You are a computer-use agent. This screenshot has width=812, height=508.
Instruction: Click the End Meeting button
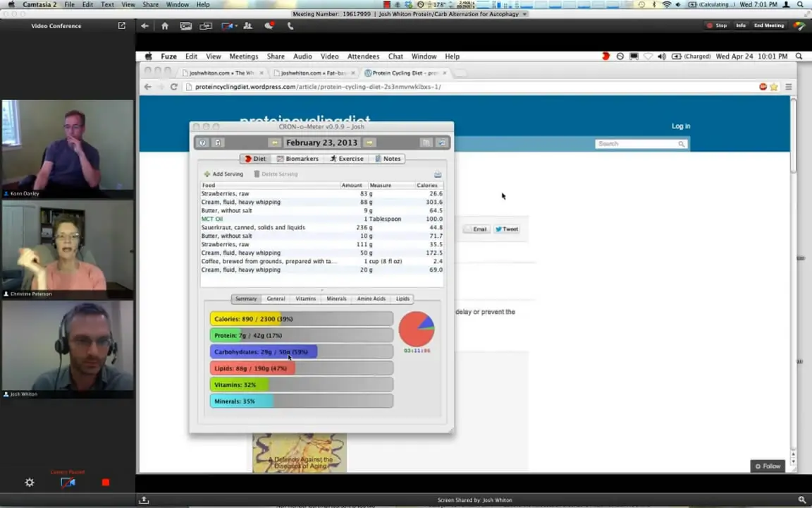[769, 25]
